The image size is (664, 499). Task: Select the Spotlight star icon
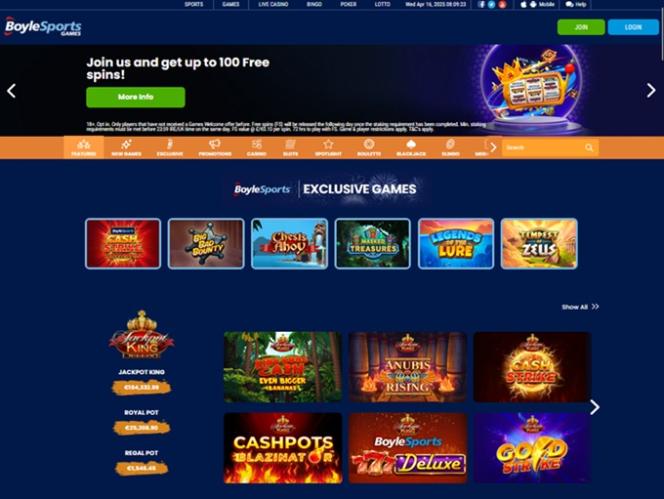(328, 144)
